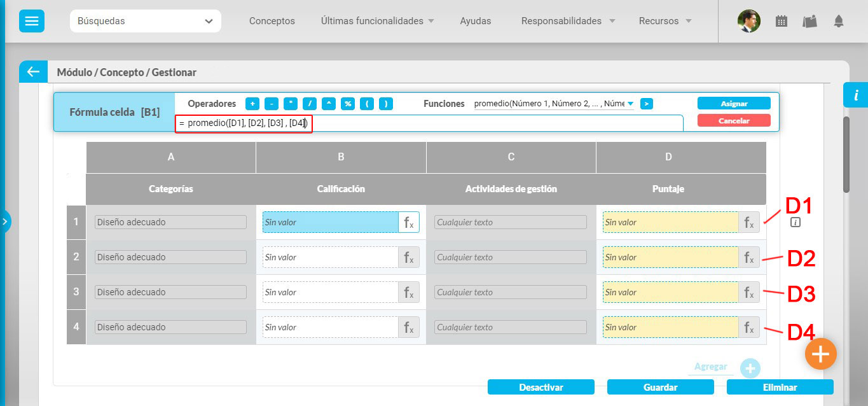The height and width of the screenshot is (406, 868).
Task: Expand the Búsquedas dropdown
Action: tap(146, 21)
